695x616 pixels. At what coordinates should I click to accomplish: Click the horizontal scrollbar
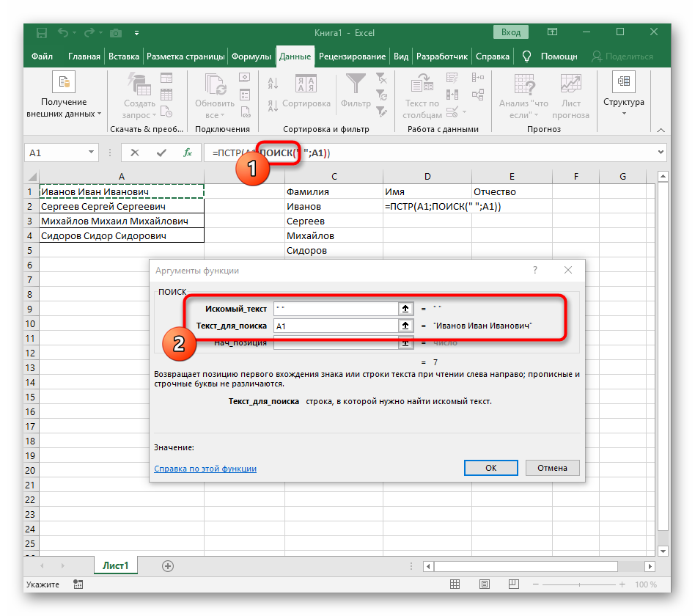pos(526,566)
